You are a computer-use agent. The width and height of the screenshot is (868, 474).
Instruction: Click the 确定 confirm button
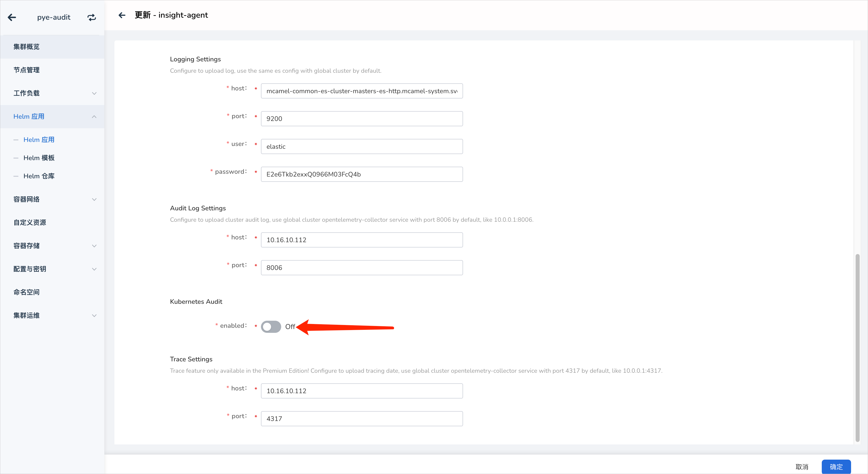[836, 467]
